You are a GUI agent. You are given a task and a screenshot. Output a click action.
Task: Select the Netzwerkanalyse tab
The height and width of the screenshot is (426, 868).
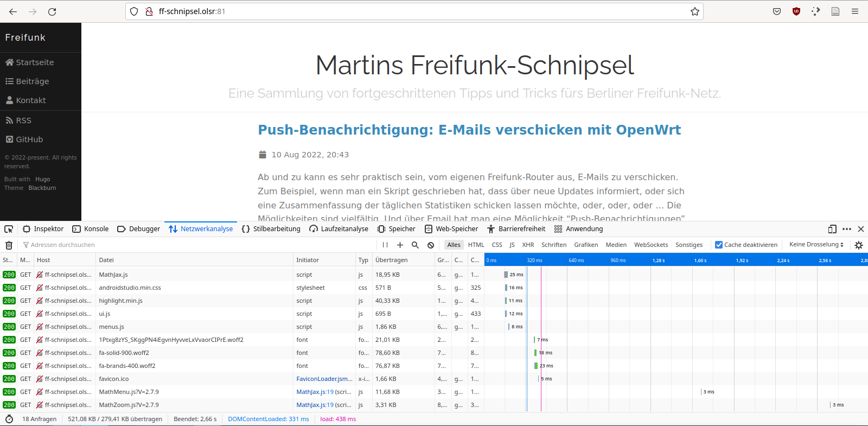pyautogui.click(x=201, y=229)
